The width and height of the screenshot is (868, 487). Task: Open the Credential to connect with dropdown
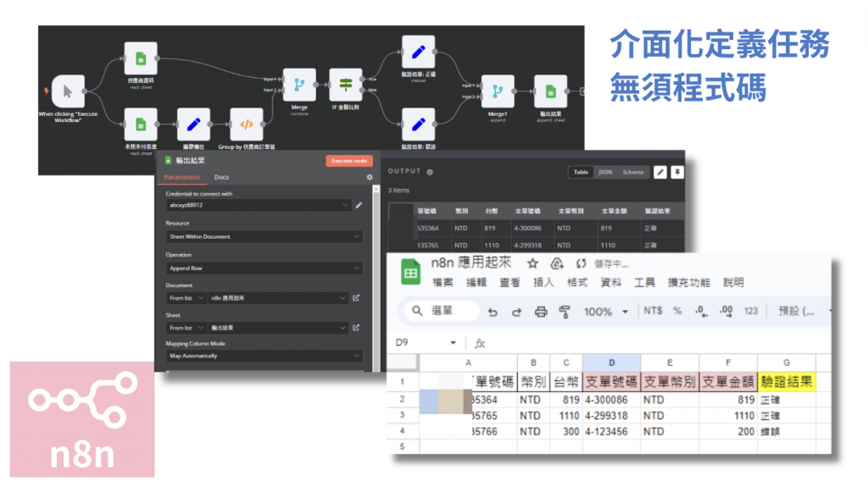pyautogui.click(x=259, y=205)
